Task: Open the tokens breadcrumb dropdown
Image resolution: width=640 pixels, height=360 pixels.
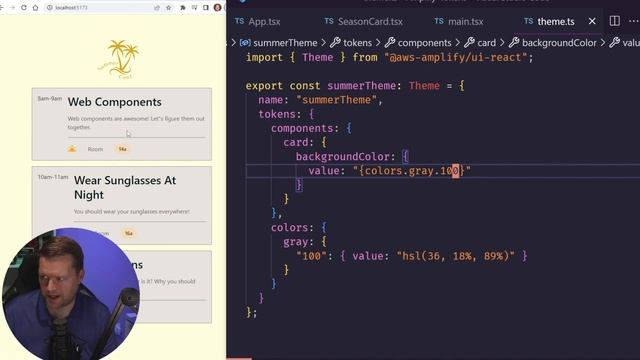Action: pyautogui.click(x=351, y=43)
